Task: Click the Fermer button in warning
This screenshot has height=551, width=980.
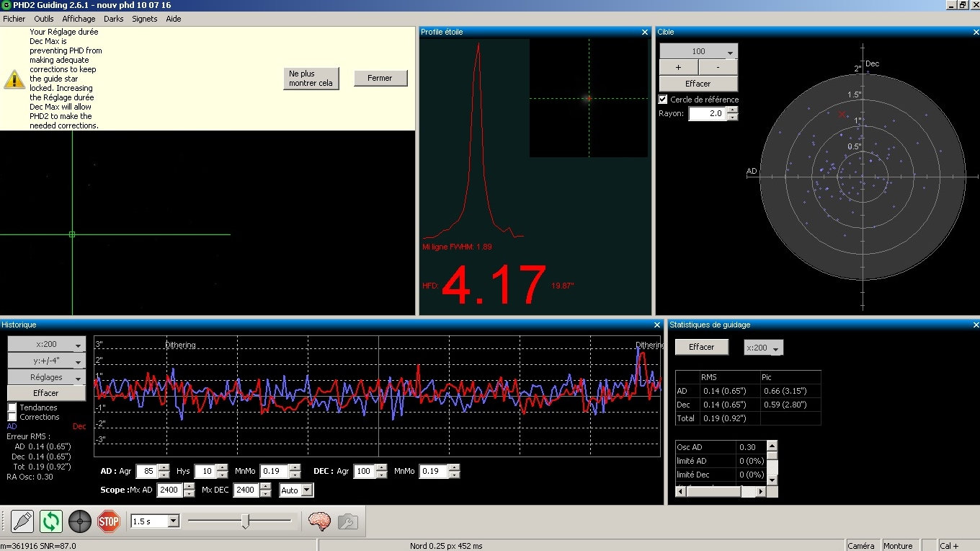Action: (380, 78)
